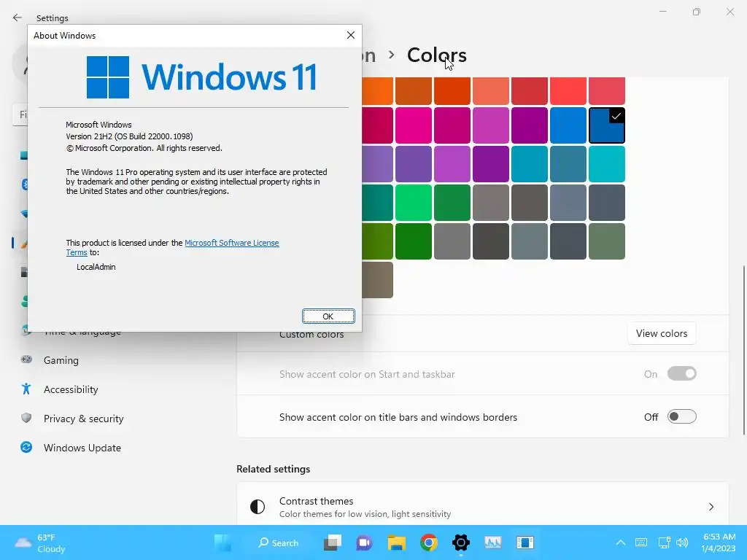This screenshot has height=560, width=747.
Task: Open Privacy & security section
Action: tap(83, 419)
